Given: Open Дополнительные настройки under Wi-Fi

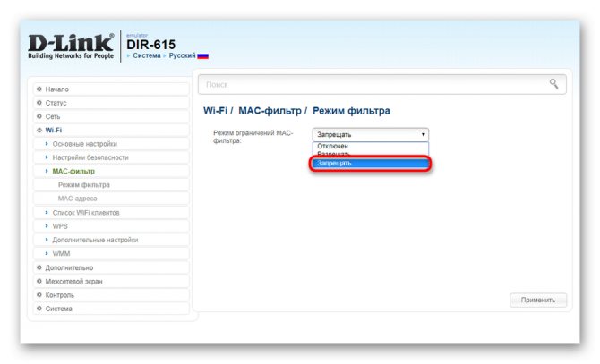Looking at the screenshot, I should click(x=111, y=240).
